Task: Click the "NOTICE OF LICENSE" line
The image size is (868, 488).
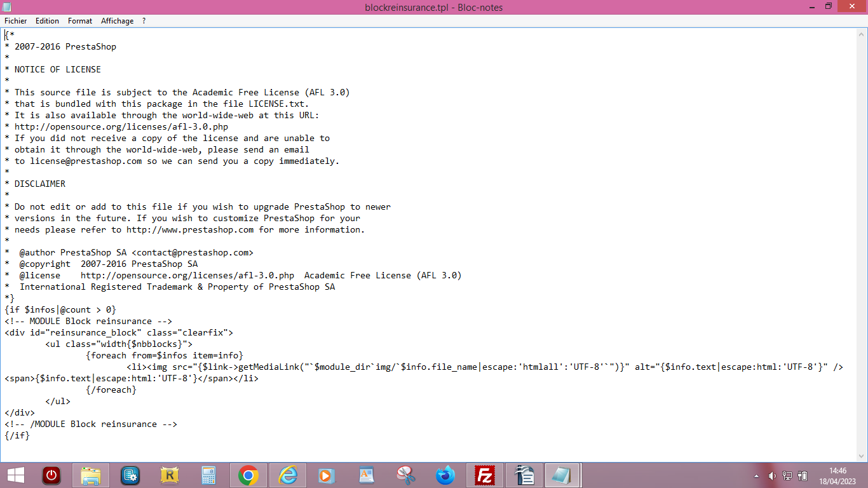Action: [x=58, y=69]
